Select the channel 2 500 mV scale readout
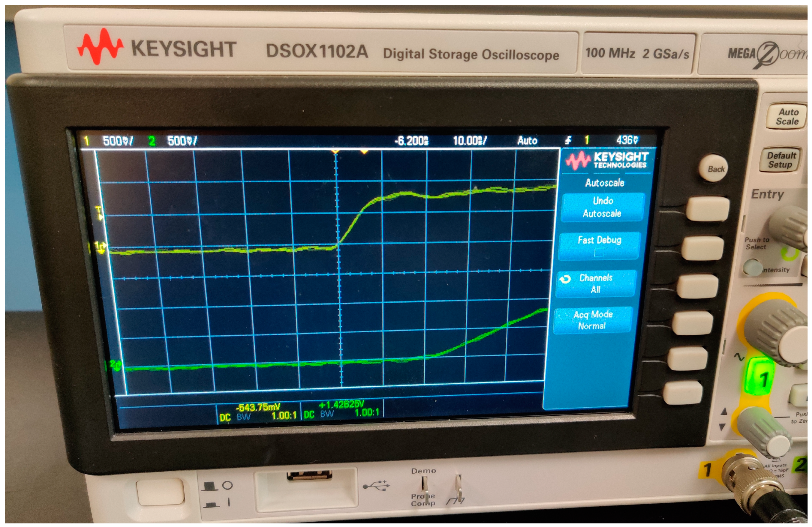812x527 pixels. tap(182, 141)
